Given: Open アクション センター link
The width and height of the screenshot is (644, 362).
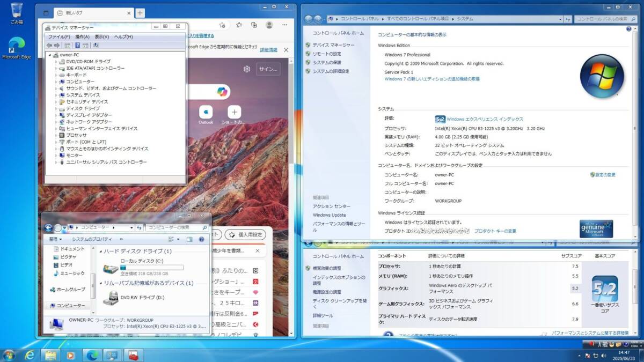Looking at the screenshot, I should tap(332, 206).
